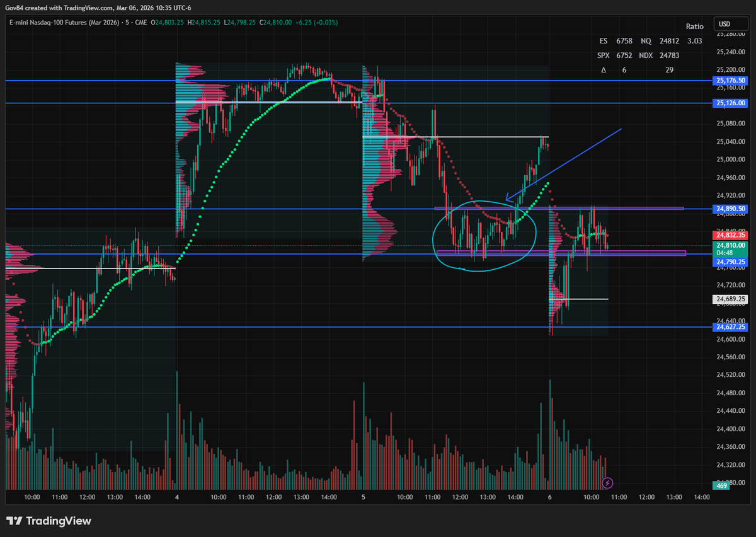Click the date label 6 on time axis
The width and height of the screenshot is (756, 537).
pos(550,497)
